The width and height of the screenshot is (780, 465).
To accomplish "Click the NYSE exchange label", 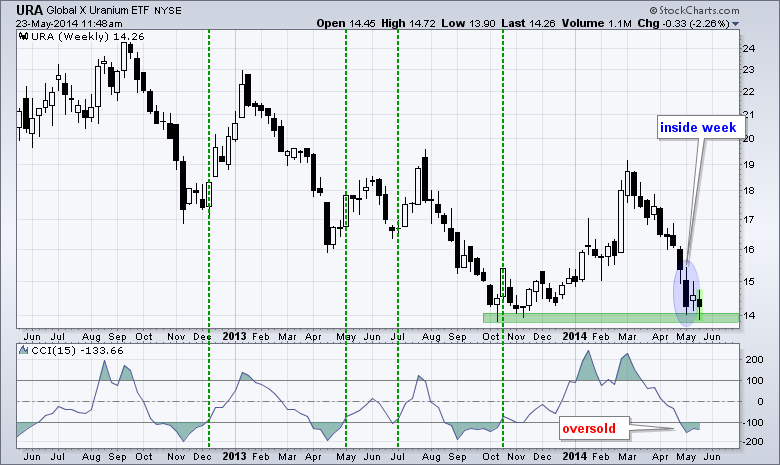I will coord(168,10).
